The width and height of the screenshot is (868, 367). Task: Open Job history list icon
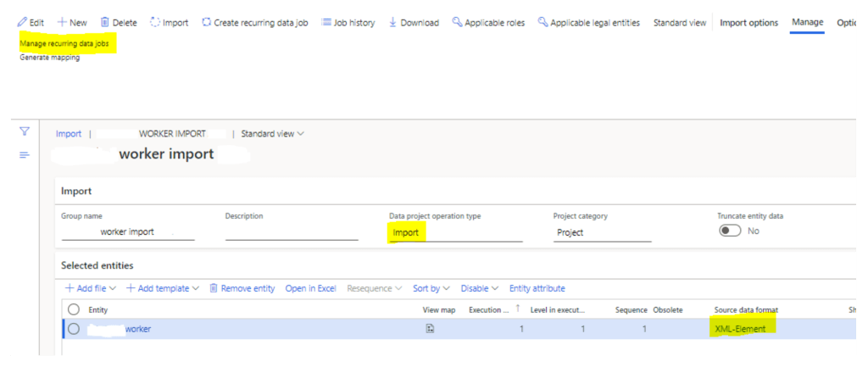point(326,22)
